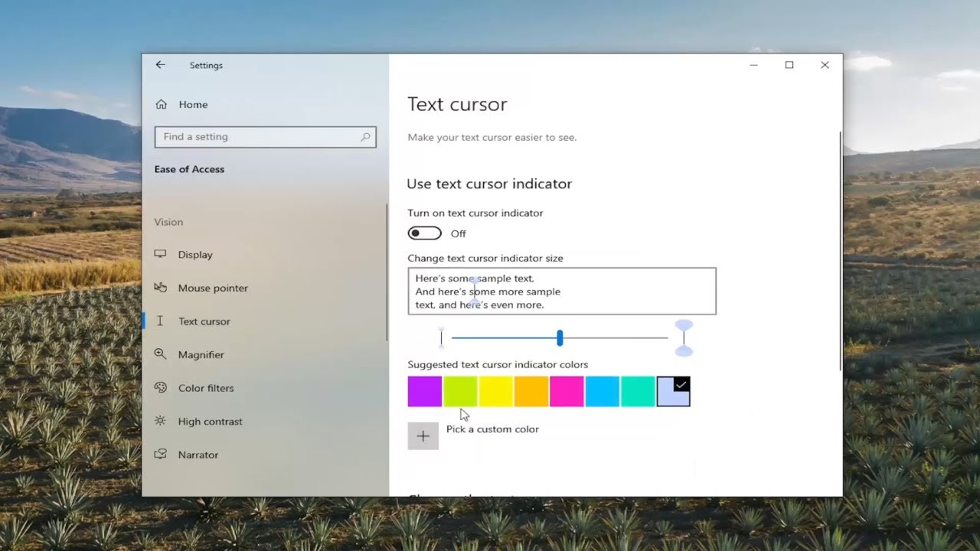Image resolution: width=980 pixels, height=551 pixels.
Task: Click Pick a custom color label
Action: coord(492,429)
